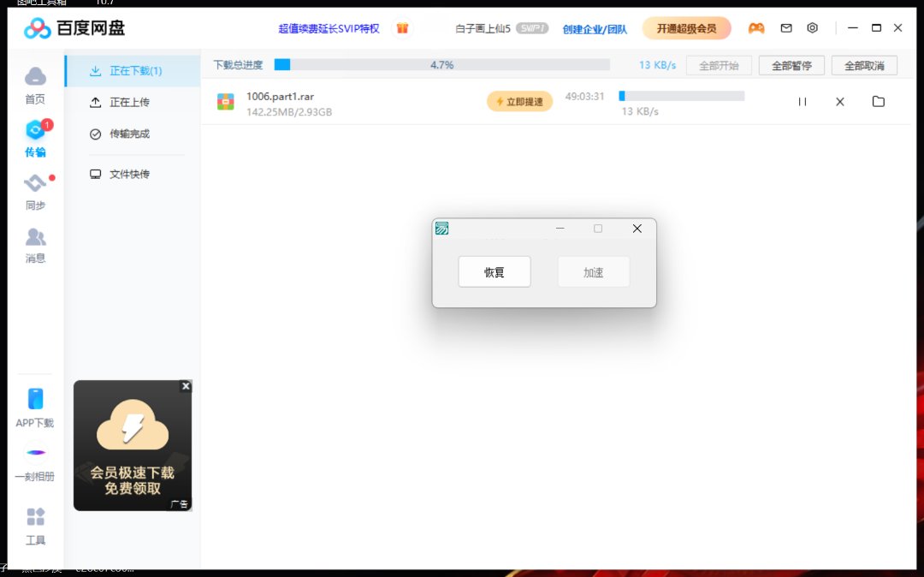
Task: Open the 首页 home sidebar icon
Action: 35,78
